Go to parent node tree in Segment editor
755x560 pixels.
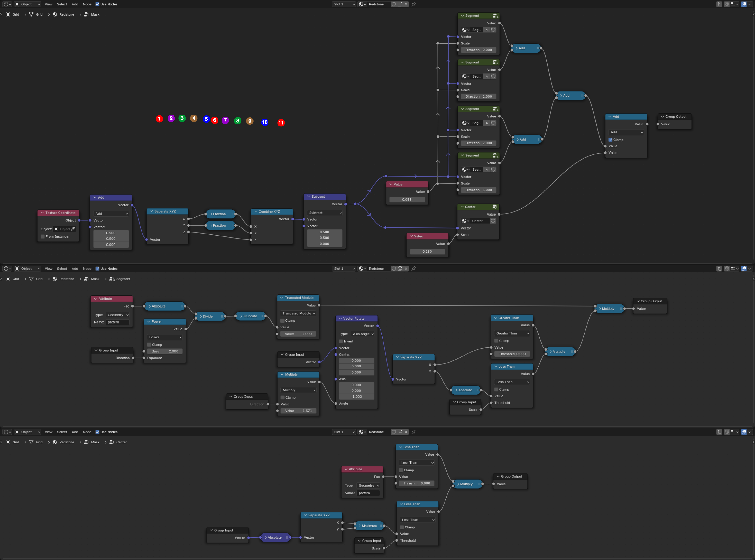pyautogui.click(x=719, y=269)
